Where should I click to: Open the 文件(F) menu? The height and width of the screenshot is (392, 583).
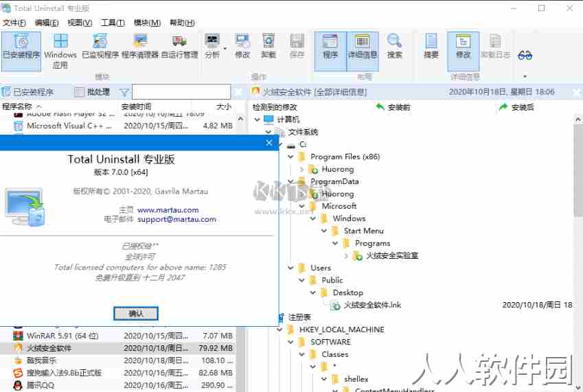coord(14,23)
